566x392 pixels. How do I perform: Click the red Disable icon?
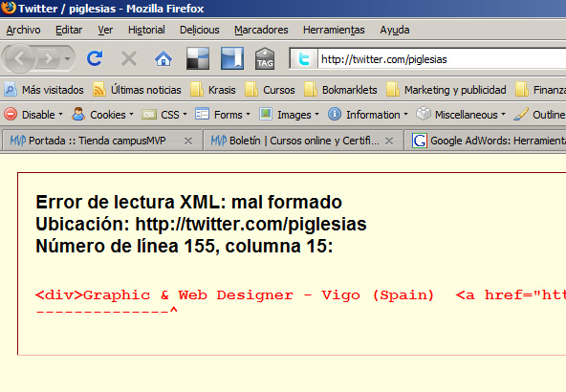click(x=11, y=114)
